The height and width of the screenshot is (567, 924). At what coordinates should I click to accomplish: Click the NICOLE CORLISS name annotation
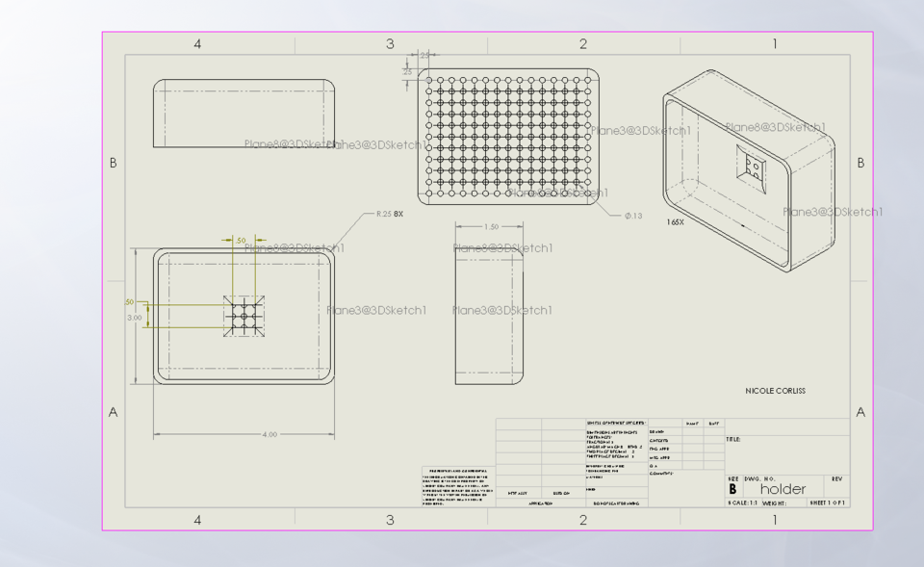(x=776, y=391)
